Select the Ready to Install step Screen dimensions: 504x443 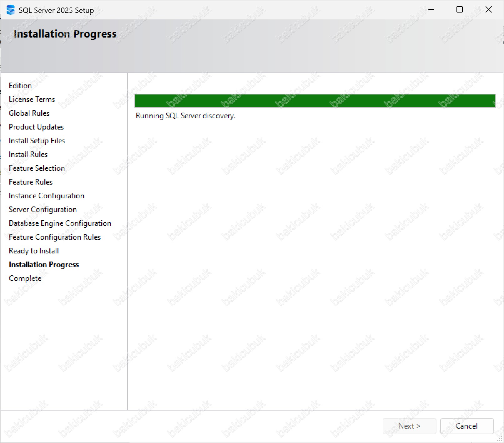[x=34, y=251]
